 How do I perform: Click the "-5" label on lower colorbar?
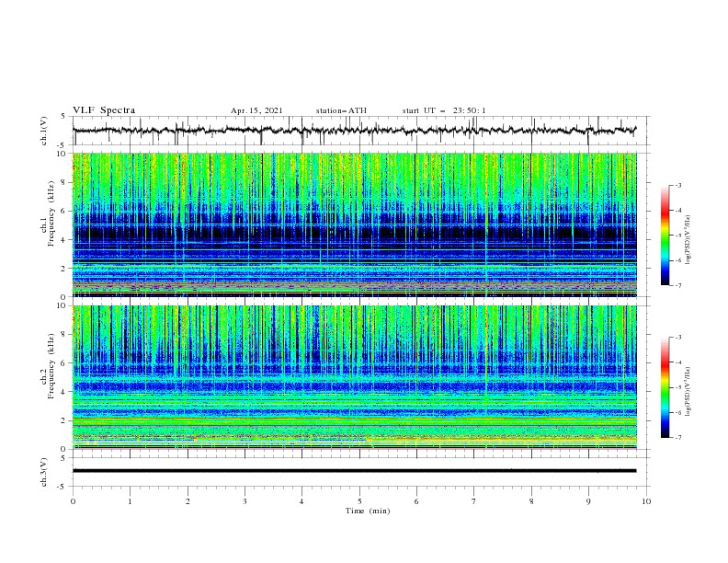tap(678, 387)
